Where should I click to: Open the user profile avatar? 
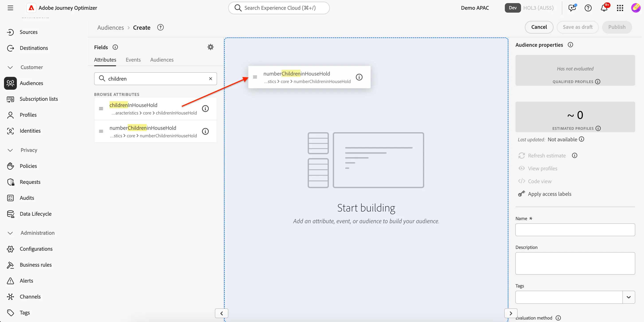[x=636, y=8]
